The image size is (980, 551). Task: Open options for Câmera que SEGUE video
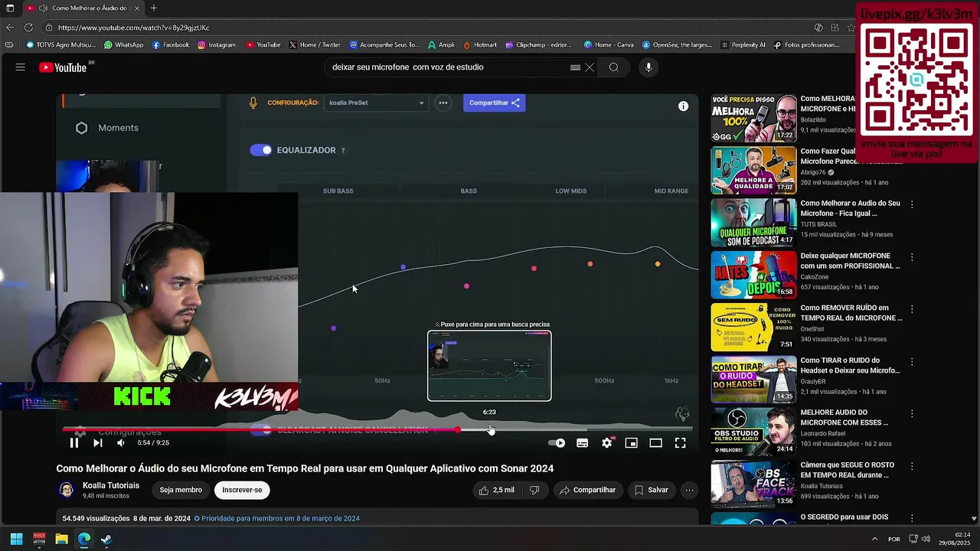(911, 466)
